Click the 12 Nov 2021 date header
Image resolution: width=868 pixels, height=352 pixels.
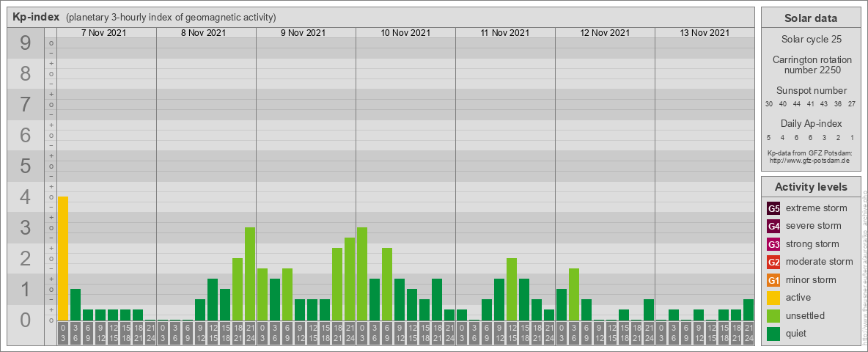pos(605,33)
